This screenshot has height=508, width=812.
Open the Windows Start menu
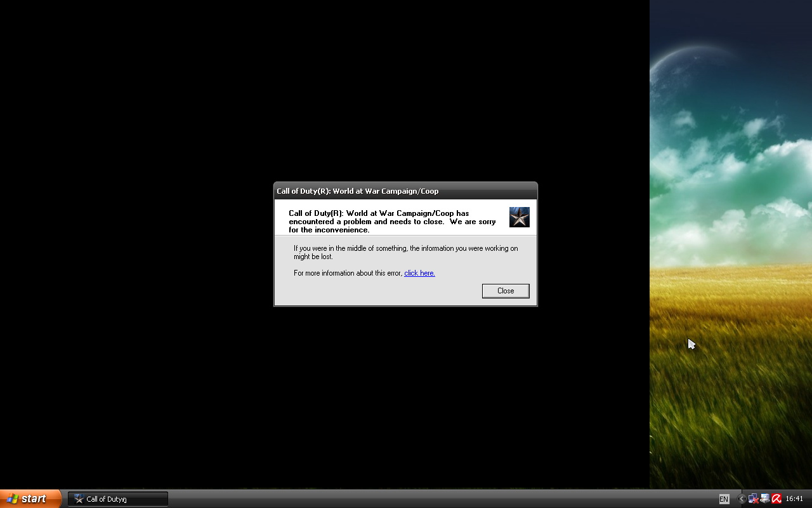tap(30, 499)
